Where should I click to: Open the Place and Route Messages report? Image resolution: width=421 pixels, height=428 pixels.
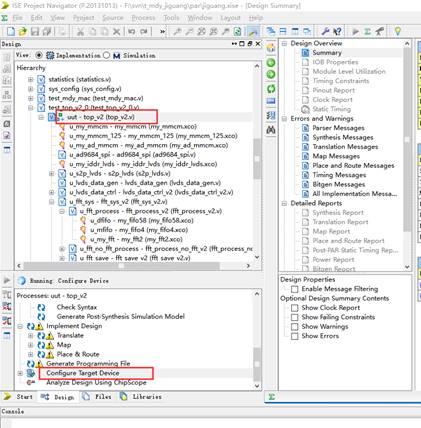pyautogui.click(x=353, y=166)
